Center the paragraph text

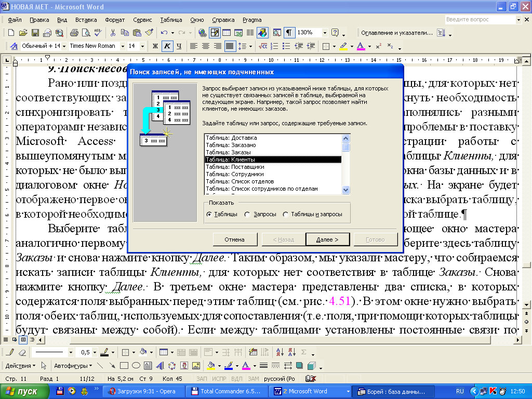coord(206,46)
